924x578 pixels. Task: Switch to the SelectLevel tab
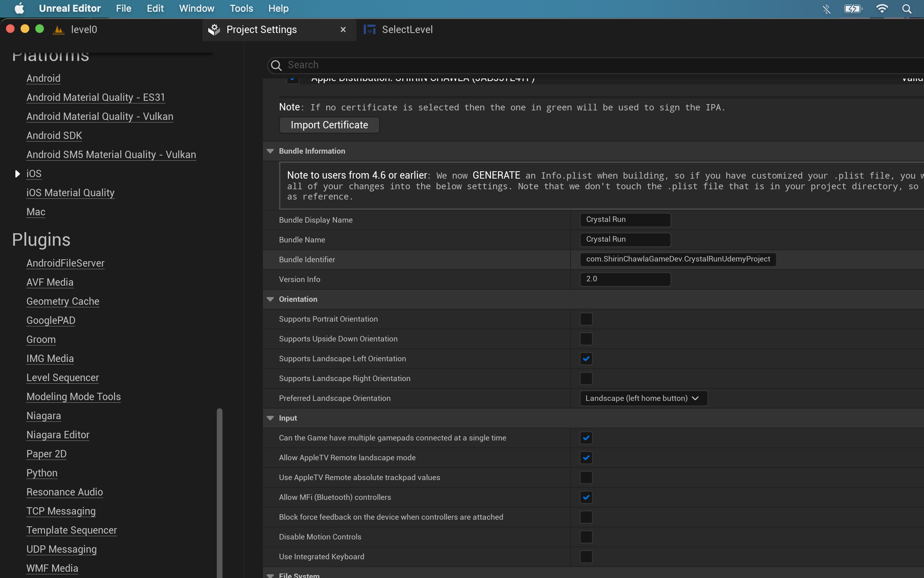407,29
